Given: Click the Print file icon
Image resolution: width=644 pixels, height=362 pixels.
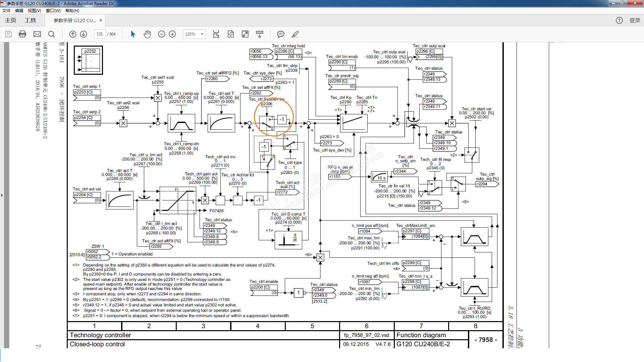Looking at the screenshot, I should [x=22, y=34].
